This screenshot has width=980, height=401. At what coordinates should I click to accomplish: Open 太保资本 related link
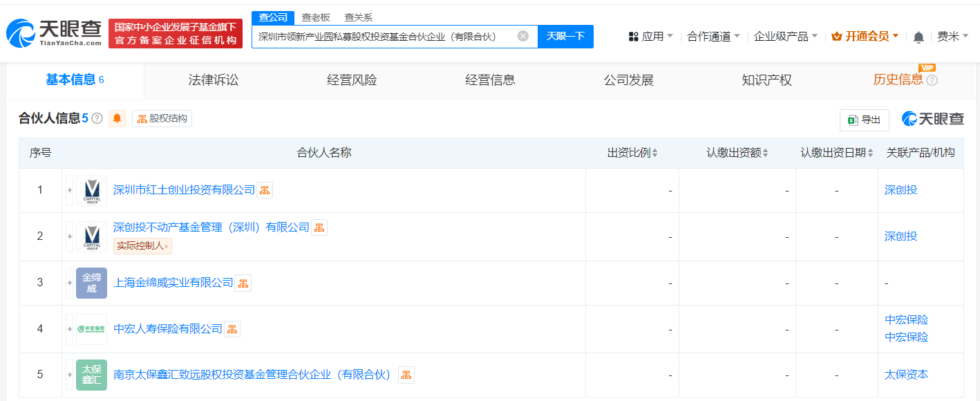906,375
